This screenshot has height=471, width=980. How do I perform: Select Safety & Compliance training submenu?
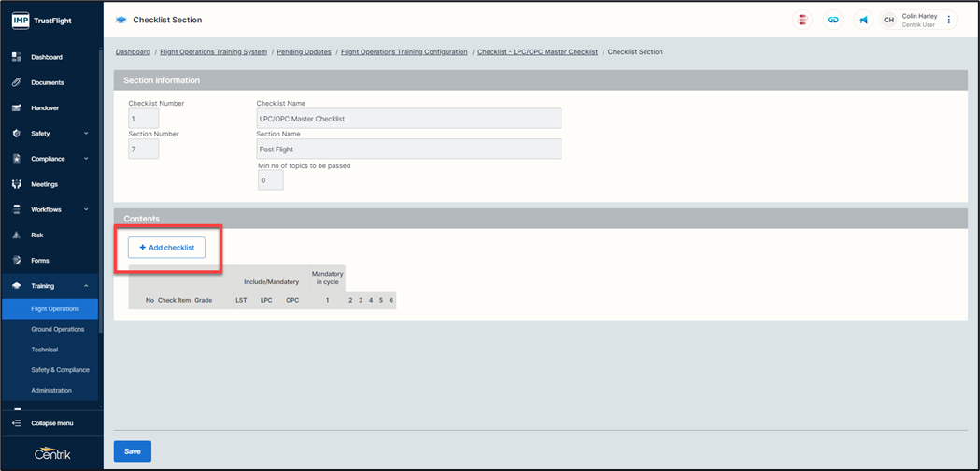tap(60, 370)
